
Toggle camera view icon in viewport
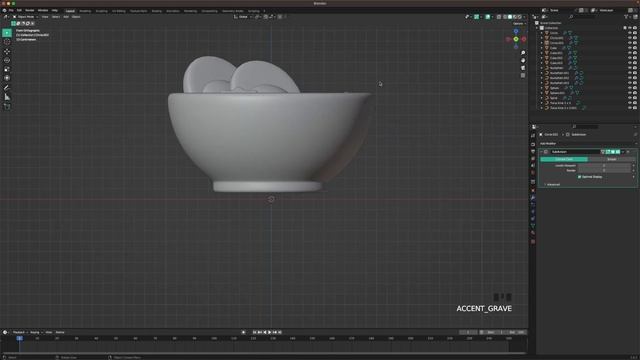coord(523,68)
